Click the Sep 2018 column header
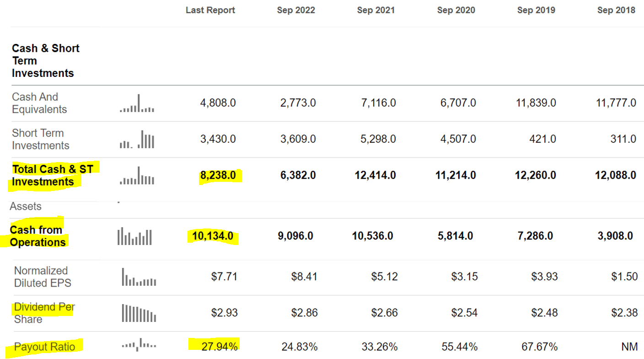 [x=616, y=10]
